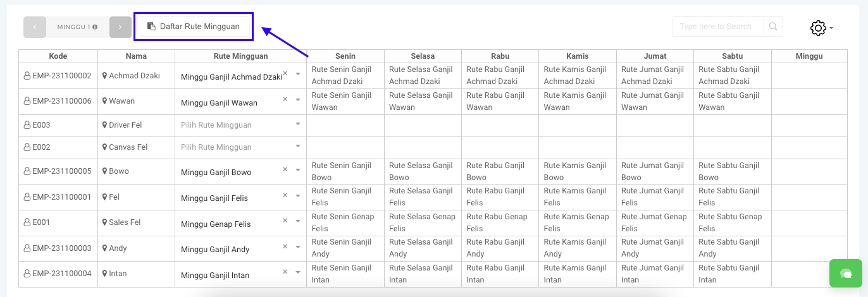868x297 pixels.
Task: Expand Canvas Fel's weekly route dropdown
Action: (298, 147)
